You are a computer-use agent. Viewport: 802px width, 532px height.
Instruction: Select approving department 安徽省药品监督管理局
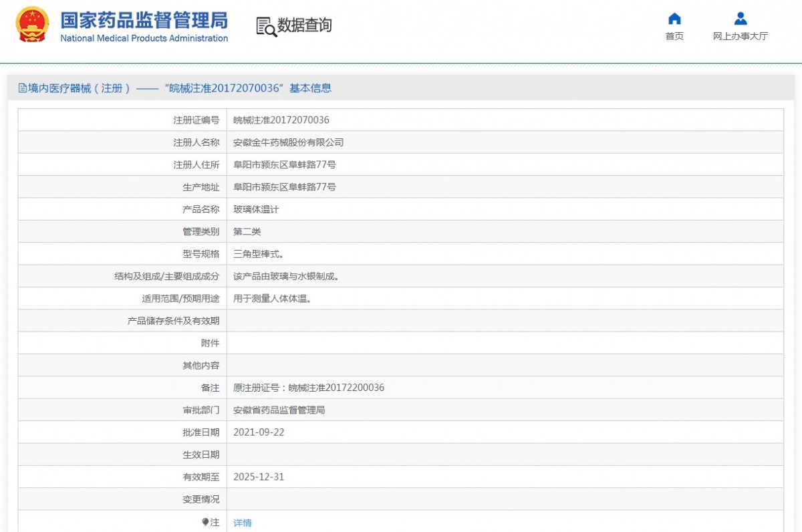(x=279, y=410)
